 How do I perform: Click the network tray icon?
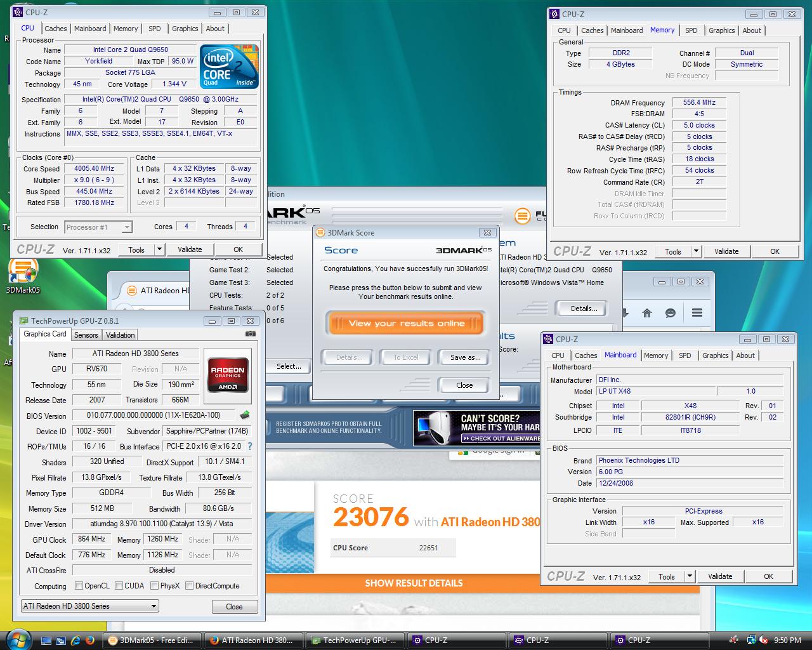point(751,640)
